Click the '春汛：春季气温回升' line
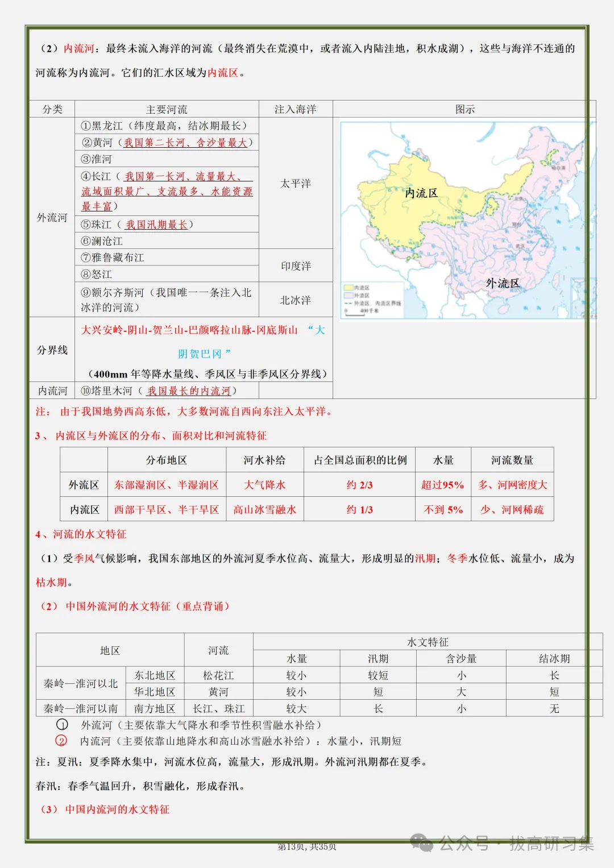This screenshot has height=868, width=614. (x=141, y=786)
